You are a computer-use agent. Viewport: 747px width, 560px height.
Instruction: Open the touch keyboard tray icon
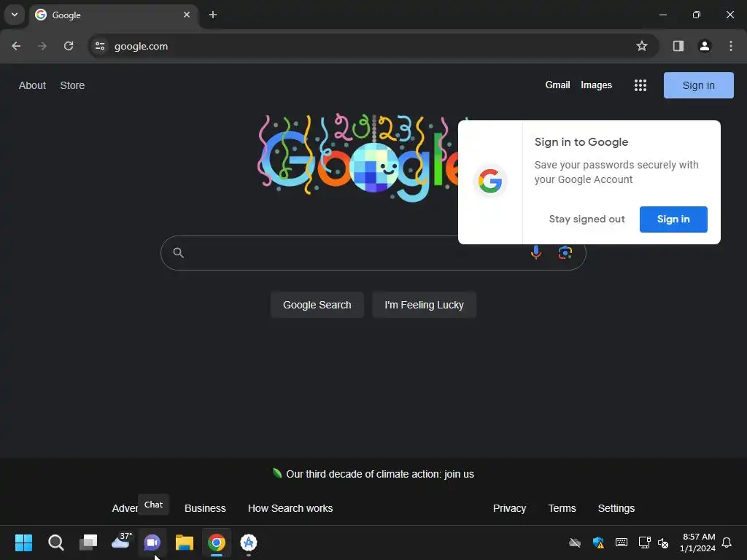pos(622,542)
